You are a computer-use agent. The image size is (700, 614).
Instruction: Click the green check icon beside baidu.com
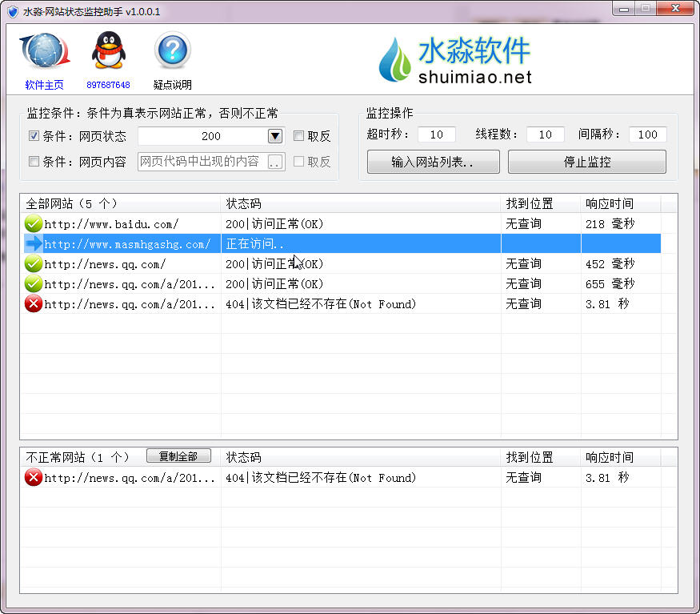34,224
